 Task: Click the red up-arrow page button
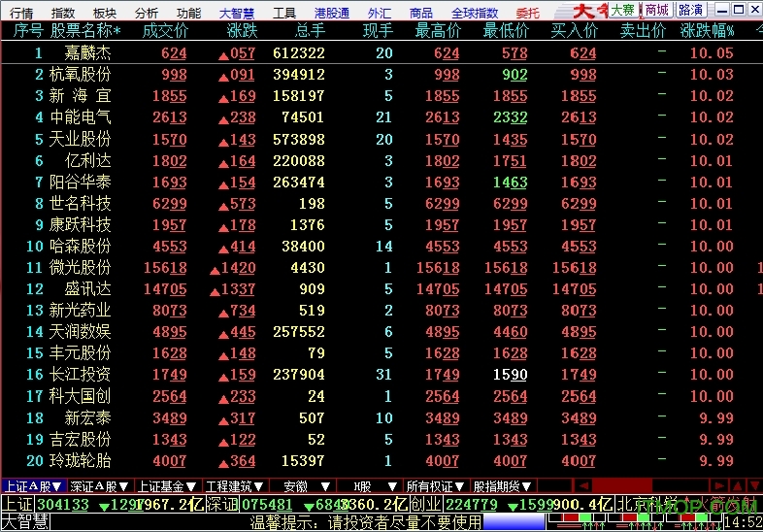738,485
